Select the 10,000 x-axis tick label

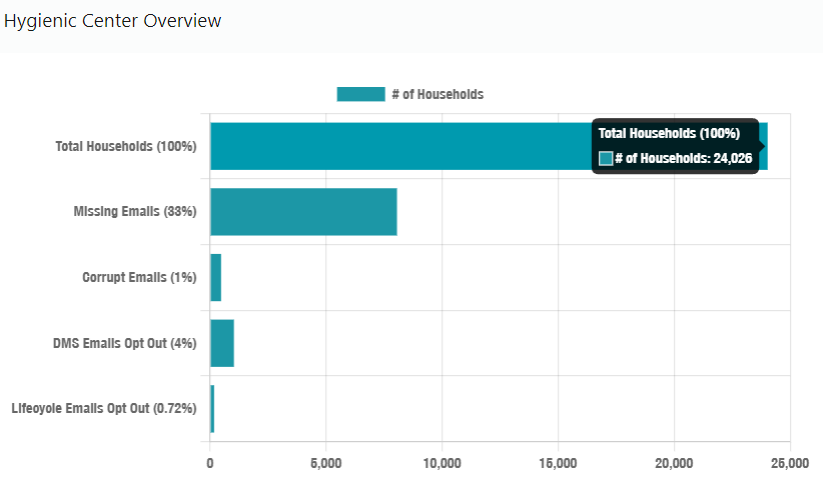coord(441,464)
